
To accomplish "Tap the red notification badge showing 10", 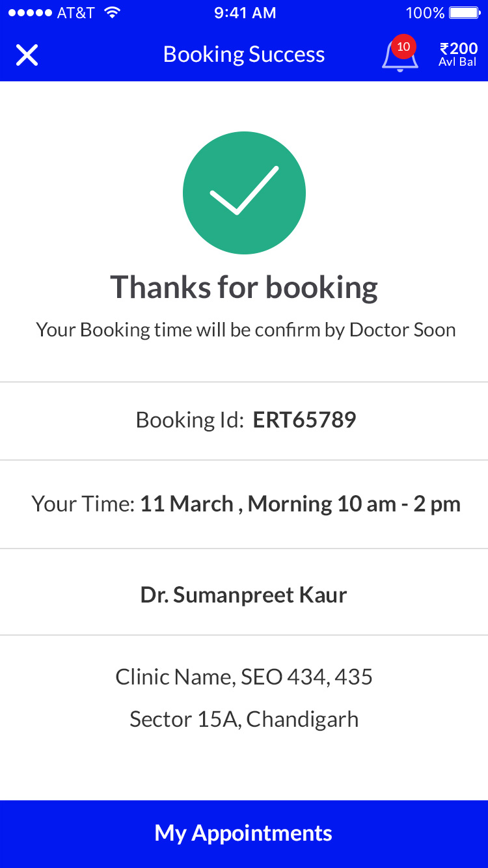I will (403, 47).
